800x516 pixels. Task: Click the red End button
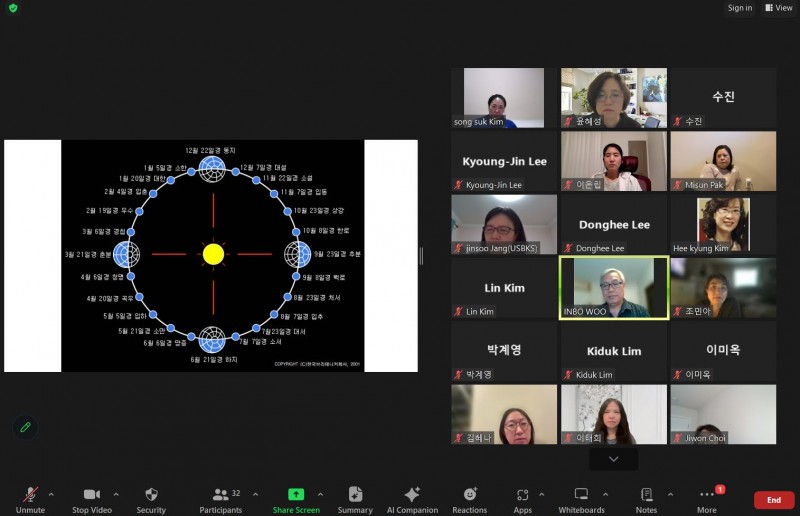(773, 500)
